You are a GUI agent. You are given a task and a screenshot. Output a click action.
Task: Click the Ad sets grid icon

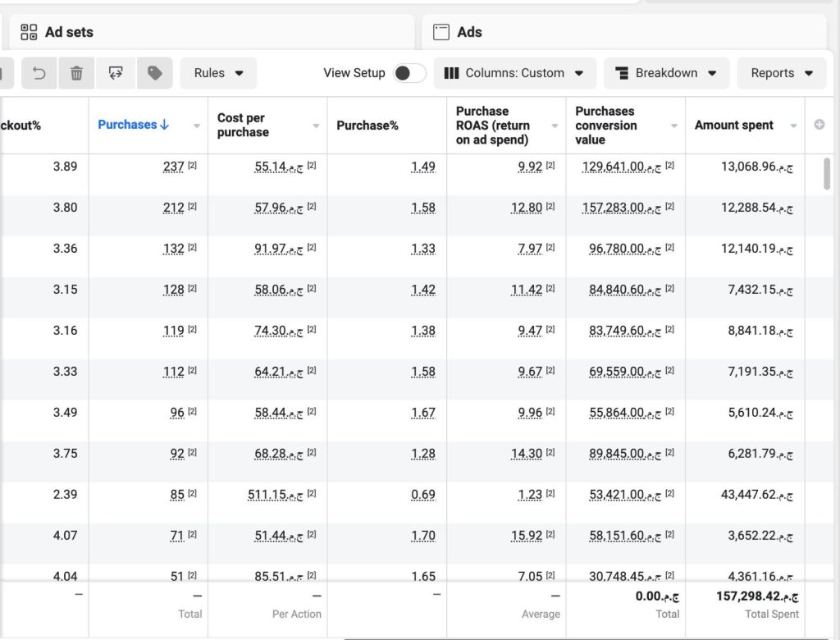pyautogui.click(x=29, y=32)
